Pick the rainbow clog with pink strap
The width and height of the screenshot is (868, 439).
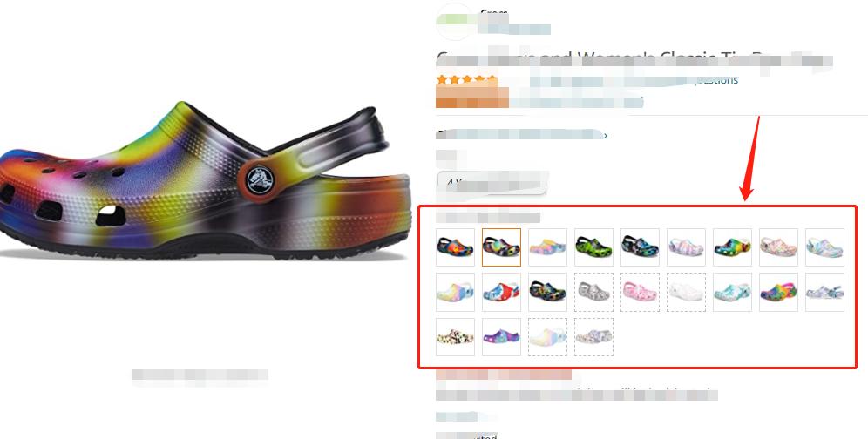(778, 292)
